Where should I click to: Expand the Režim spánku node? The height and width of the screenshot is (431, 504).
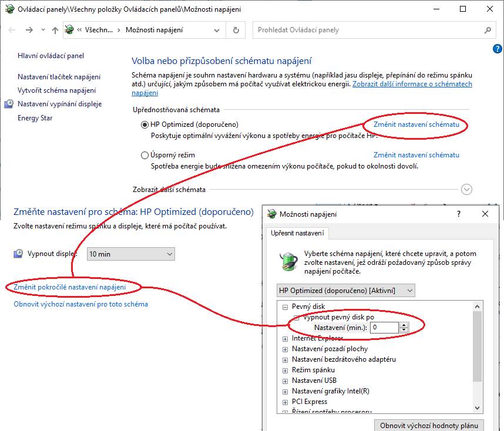[285, 371]
